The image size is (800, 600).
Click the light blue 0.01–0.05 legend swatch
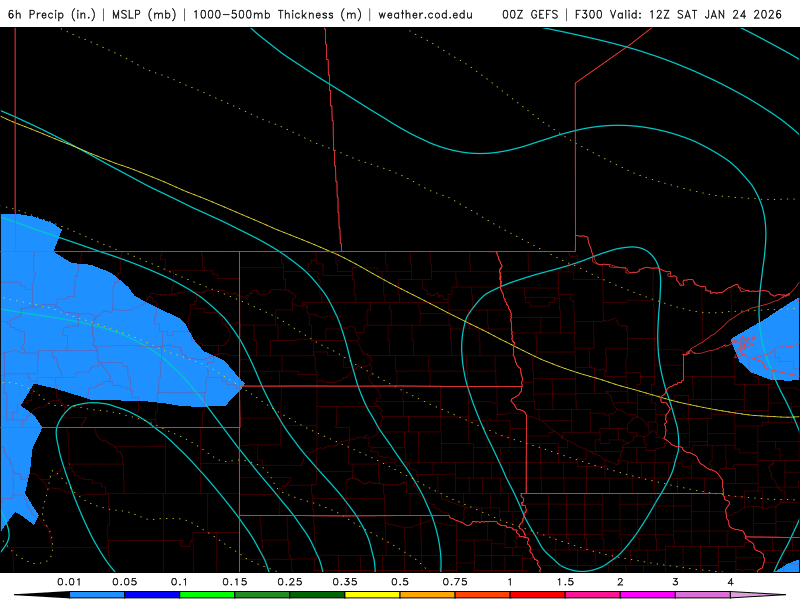click(x=97, y=595)
